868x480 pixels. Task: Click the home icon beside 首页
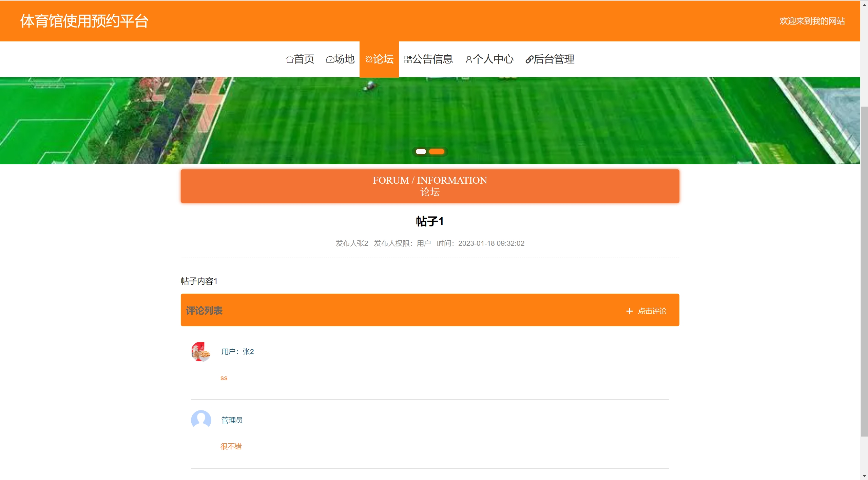(289, 59)
